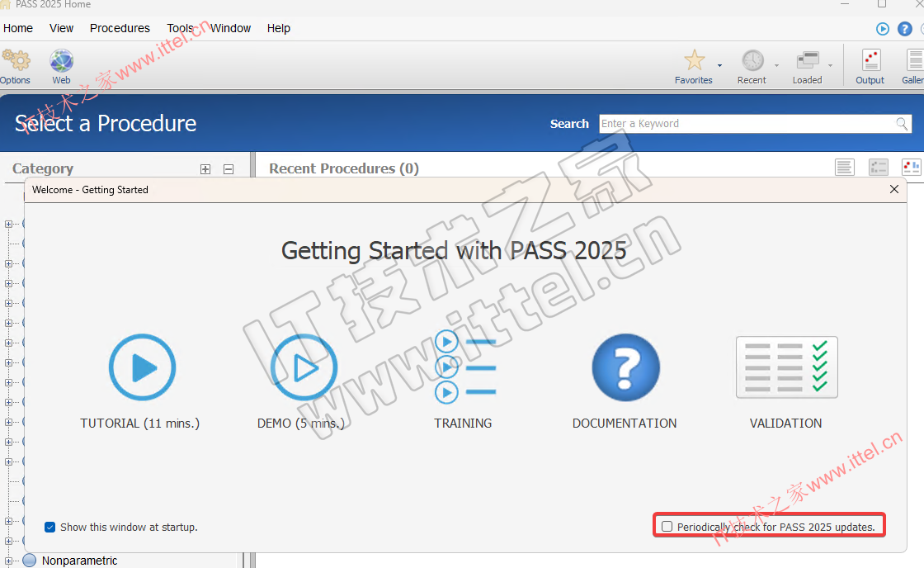Open the Loaded dropdown arrow
This screenshot has width=924, height=568.
tap(830, 65)
